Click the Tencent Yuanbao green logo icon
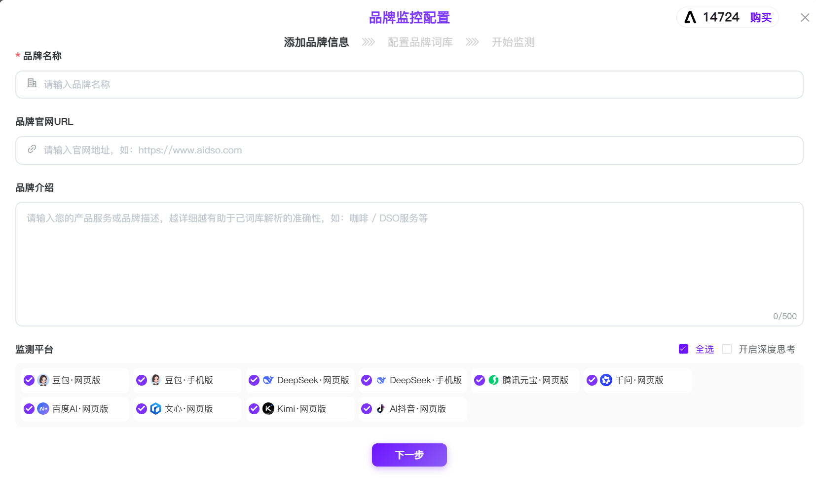This screenshot has height=504, width=816. pyautogui.click(x=493, y=380)
